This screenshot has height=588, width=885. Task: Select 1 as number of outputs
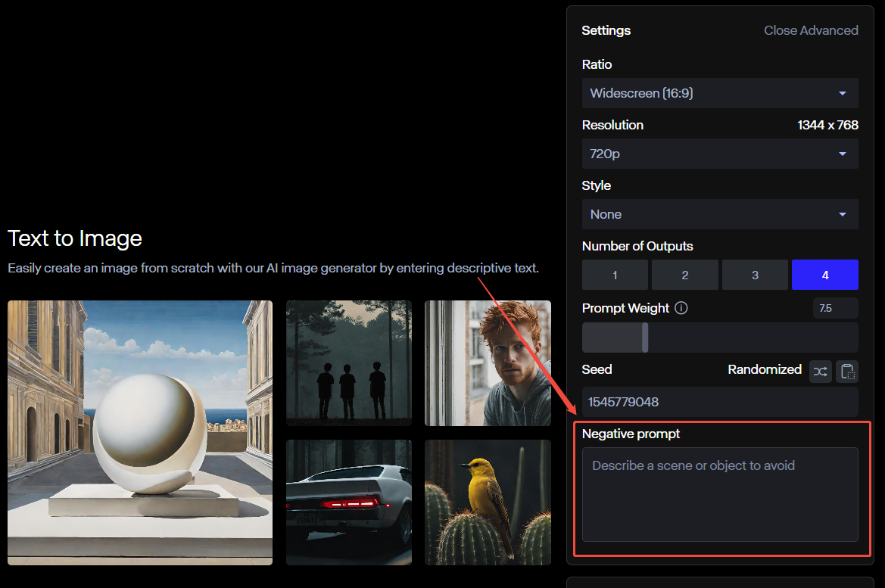tap(615, 275)
